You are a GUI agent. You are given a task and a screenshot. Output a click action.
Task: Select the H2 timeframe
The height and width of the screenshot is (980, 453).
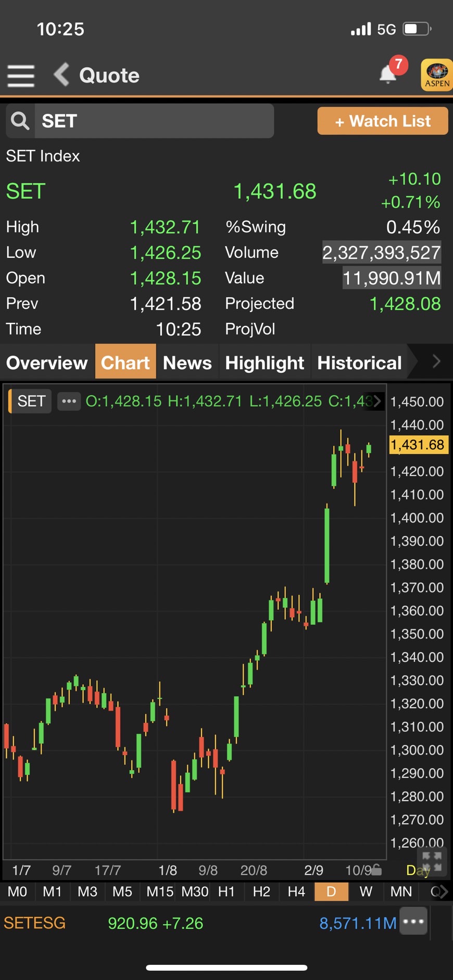261,891
